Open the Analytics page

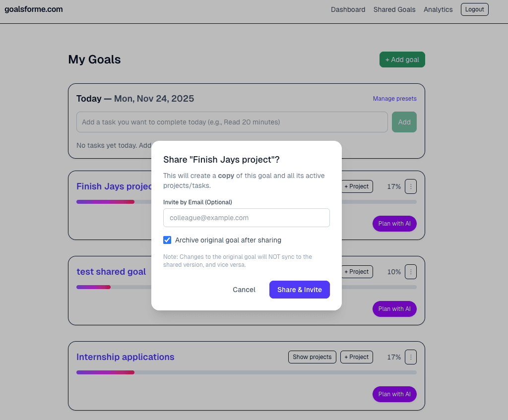(x=438, y=9)
